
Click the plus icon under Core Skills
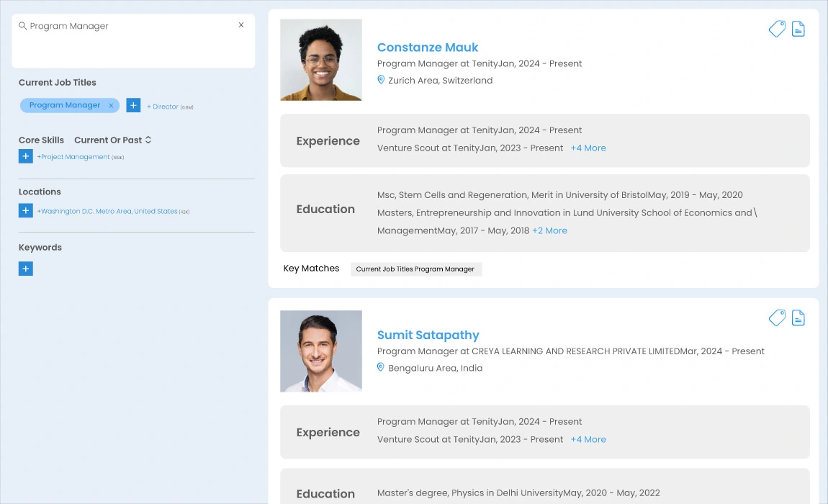click(25, 156)
